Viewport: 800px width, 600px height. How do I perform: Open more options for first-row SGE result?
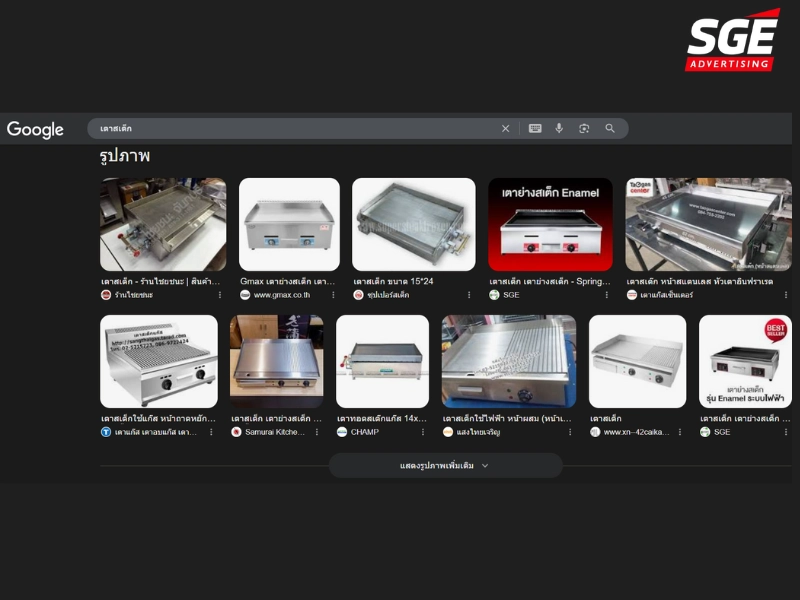coord(607,295)
